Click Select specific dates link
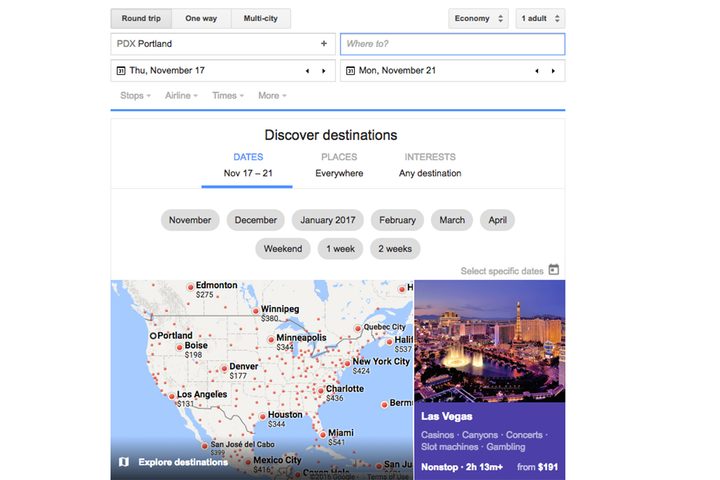Image resolution: width=720 pixels, height=480 pixels. [502, 271]
